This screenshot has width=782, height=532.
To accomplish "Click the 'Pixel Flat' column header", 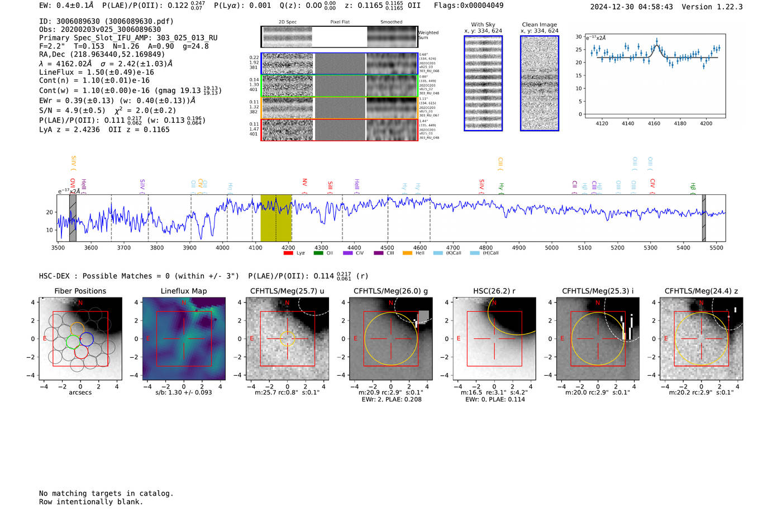I will tap(340, 22).
